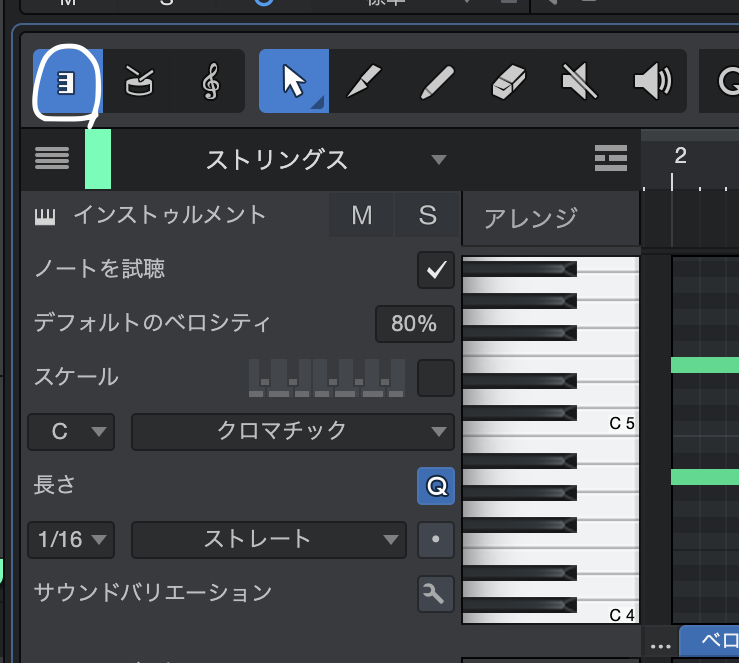Click the green track color swatch
The height and width of the screenshot is (663, 739).
point(98,159)
